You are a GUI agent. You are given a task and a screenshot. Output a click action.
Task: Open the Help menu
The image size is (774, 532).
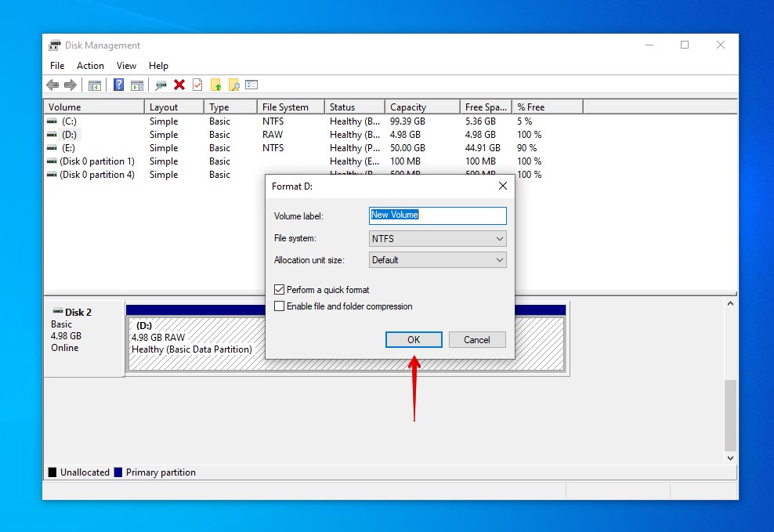[x=158, y=66]
